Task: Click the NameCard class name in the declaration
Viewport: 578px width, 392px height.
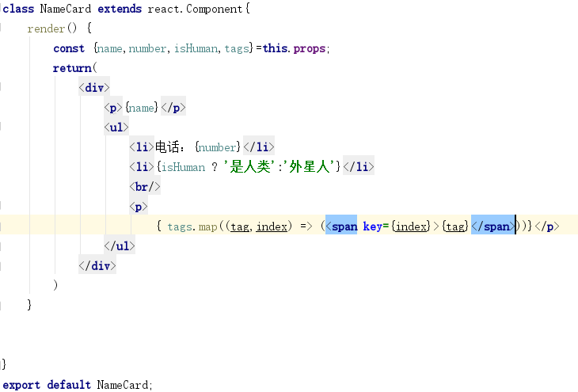Action: coord(65,9)
